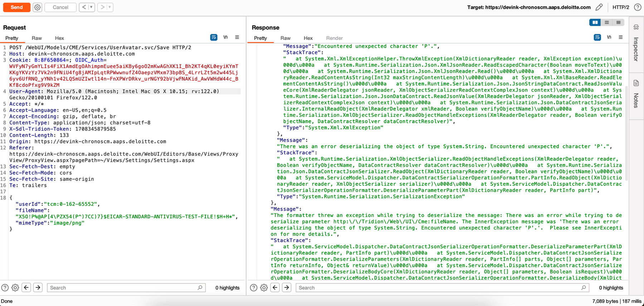The width and height of the screenshot is (644, 306).
Task: Click the 7,089 bytes status text
Action: click(x=605, y=301)
